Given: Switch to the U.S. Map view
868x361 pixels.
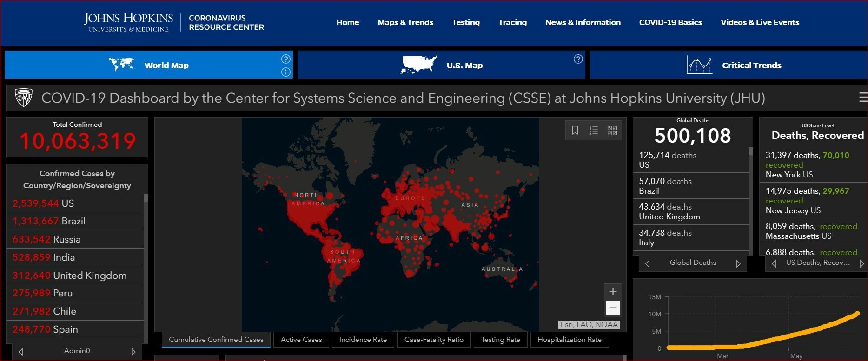Looking at the screenshot, I should (x=441, y=65).
